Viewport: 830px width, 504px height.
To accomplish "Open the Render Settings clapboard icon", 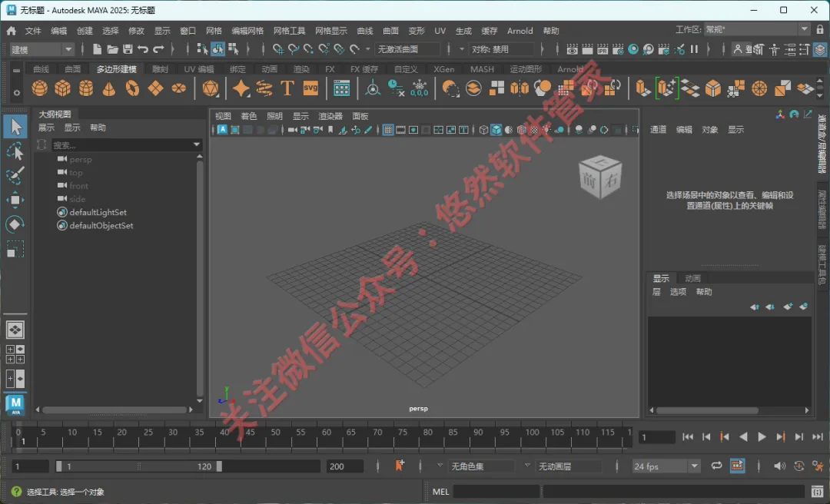I will tap(618, 49).
